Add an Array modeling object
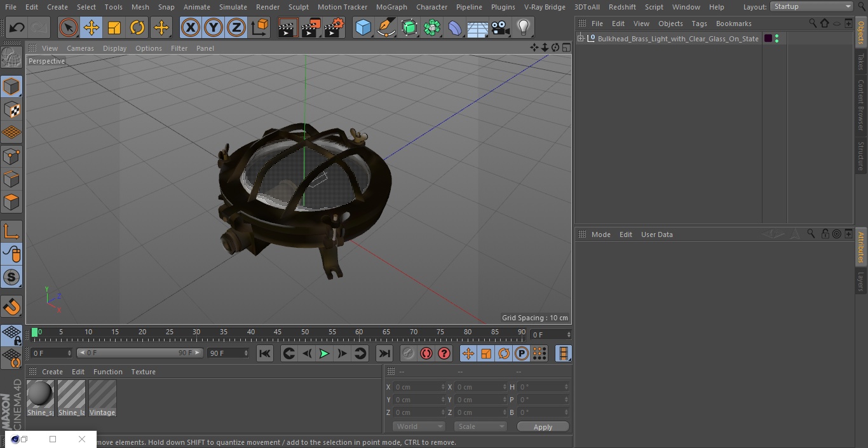This screenshot has height=448, width=868. pos(432,27)
